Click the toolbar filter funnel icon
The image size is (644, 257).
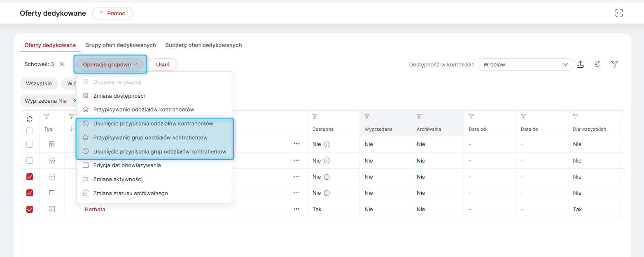click(x=615, y=64)
